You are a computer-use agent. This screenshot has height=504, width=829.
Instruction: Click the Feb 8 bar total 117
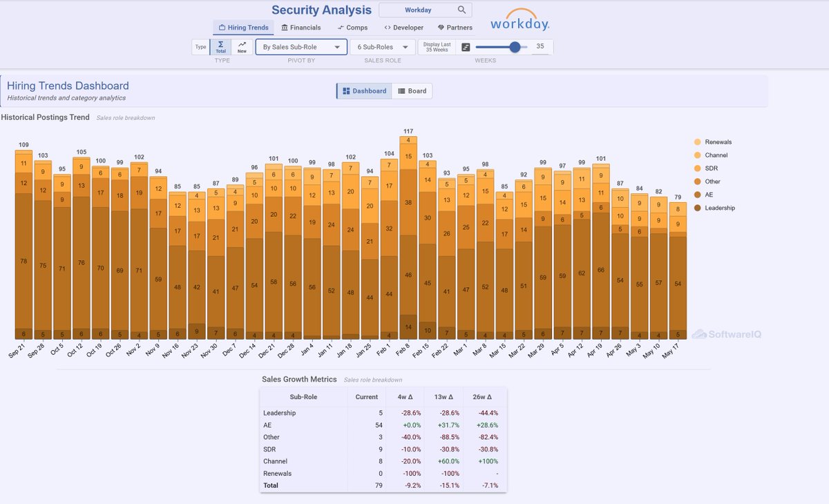[x=408, y=131]
